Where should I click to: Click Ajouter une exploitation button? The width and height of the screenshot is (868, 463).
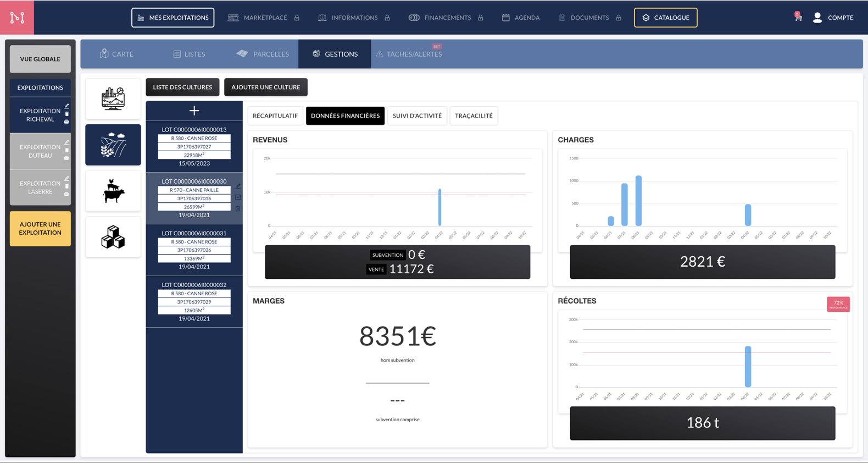coord(40,229)
